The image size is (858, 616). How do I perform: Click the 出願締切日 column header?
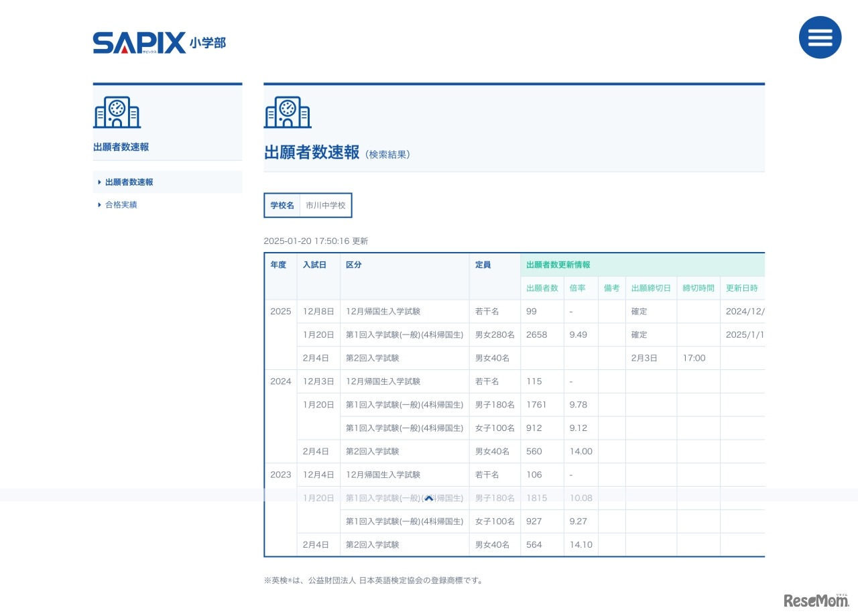coord(650,288)
